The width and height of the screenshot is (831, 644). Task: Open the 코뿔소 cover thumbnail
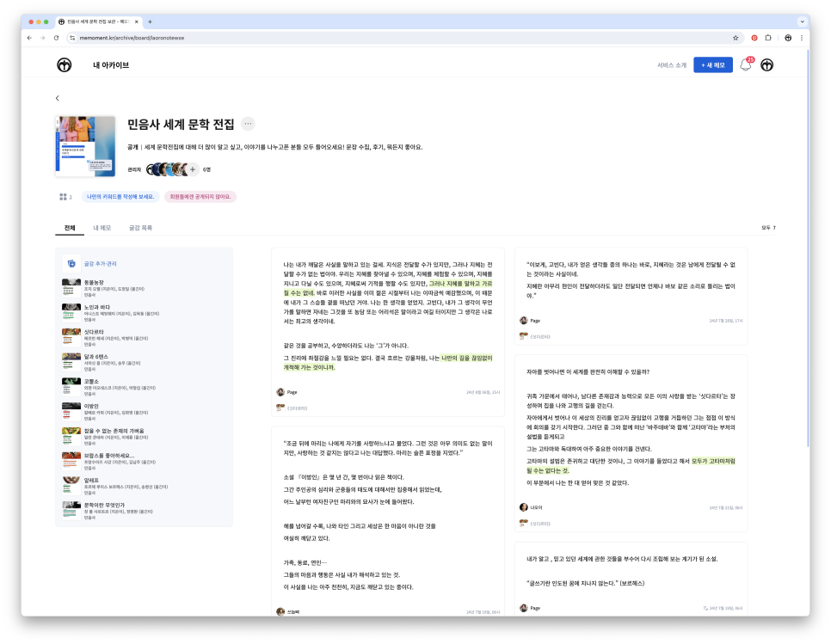(71, 385)
